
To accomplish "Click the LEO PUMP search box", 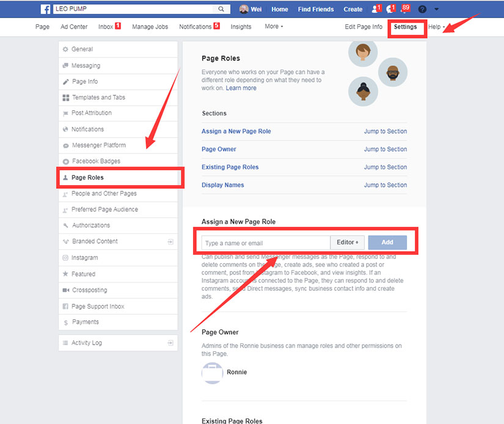I will [134, 9].
